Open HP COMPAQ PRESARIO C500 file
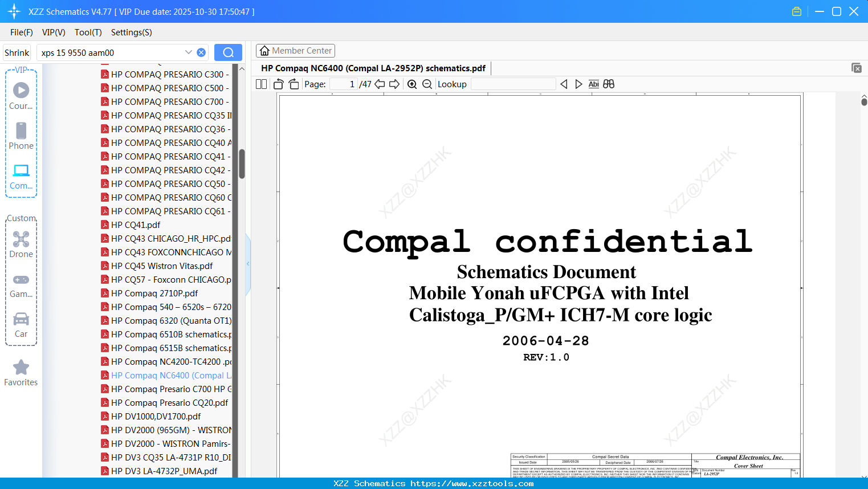The height and width of the screenshot is (489, 868). click(x=166, y=88)
